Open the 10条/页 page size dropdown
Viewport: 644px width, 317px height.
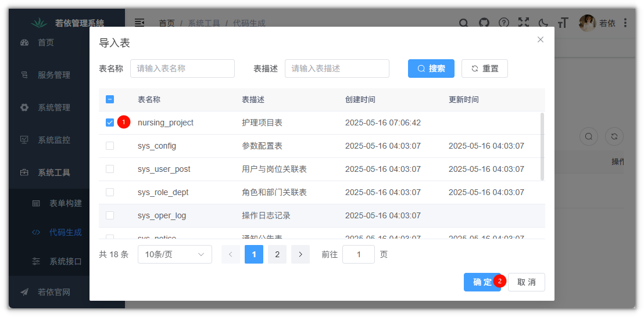(x=175, y=254)
